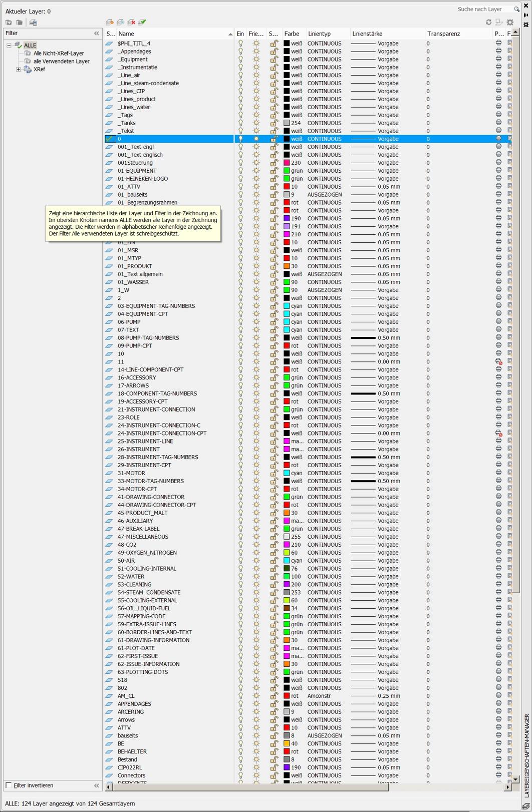Click status icon of _Equipment layer
Viewport: 532px width, 812px height.
(x=109, y=59)
